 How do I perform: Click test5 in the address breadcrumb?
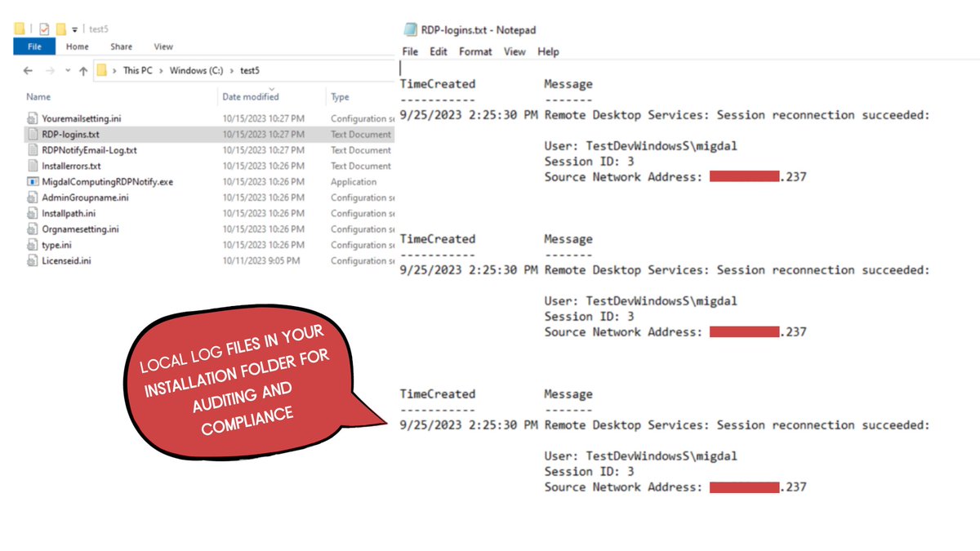tap(250, 71)
